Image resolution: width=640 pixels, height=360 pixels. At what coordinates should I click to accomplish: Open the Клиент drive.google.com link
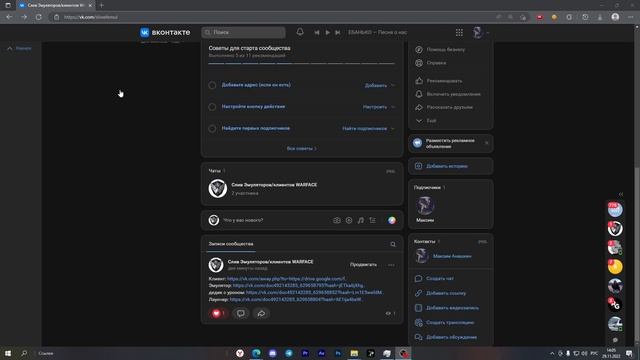click(x=287, y=279)
